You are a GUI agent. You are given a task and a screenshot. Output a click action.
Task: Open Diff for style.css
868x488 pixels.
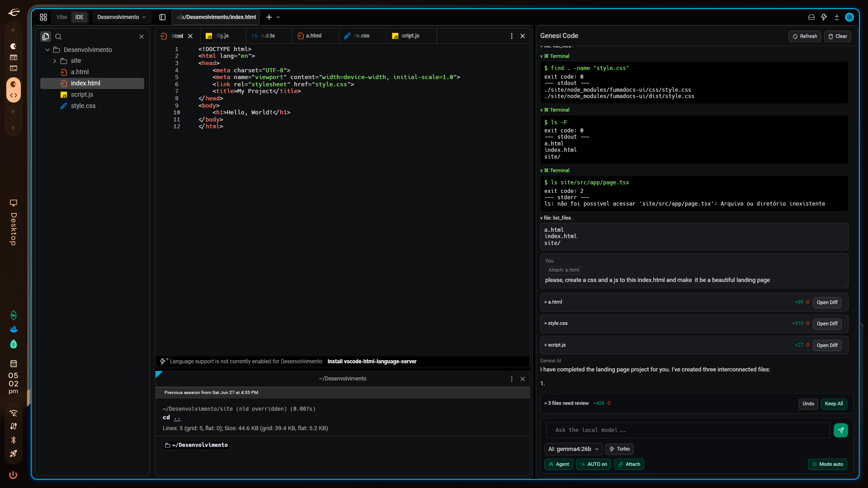click(827, 324)
